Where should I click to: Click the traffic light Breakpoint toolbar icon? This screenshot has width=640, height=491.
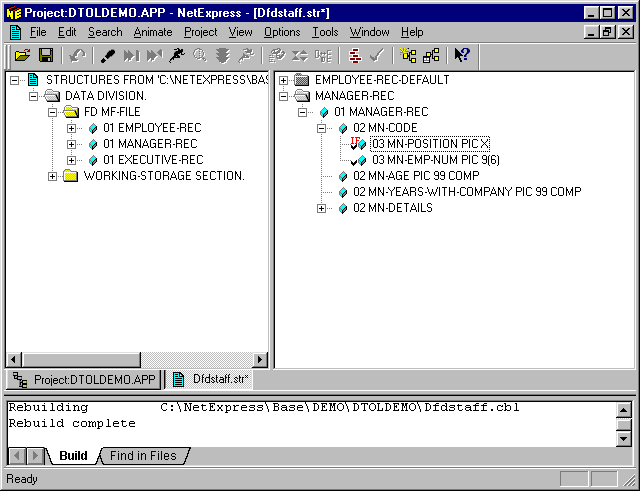(x=223, y=55)
